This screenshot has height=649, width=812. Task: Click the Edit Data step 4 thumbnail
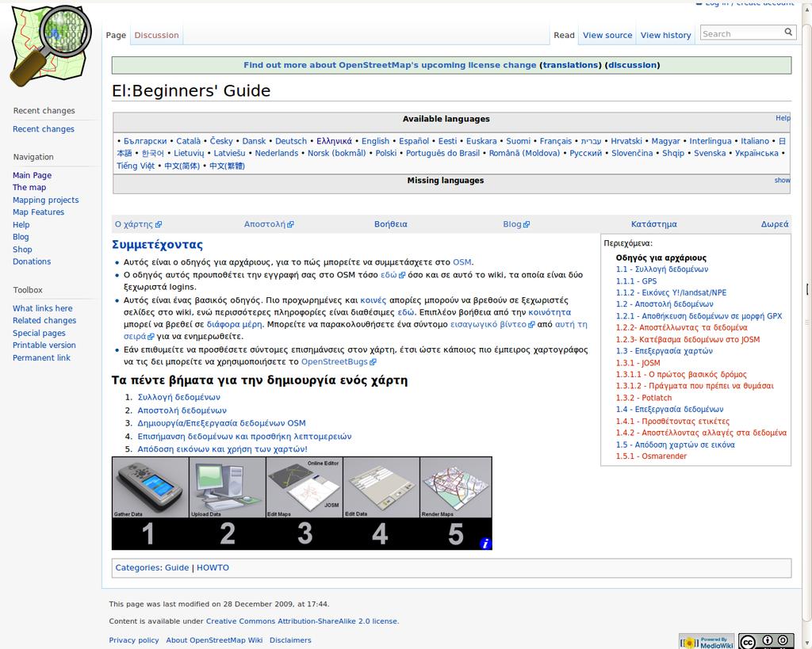tap(381, 487)
